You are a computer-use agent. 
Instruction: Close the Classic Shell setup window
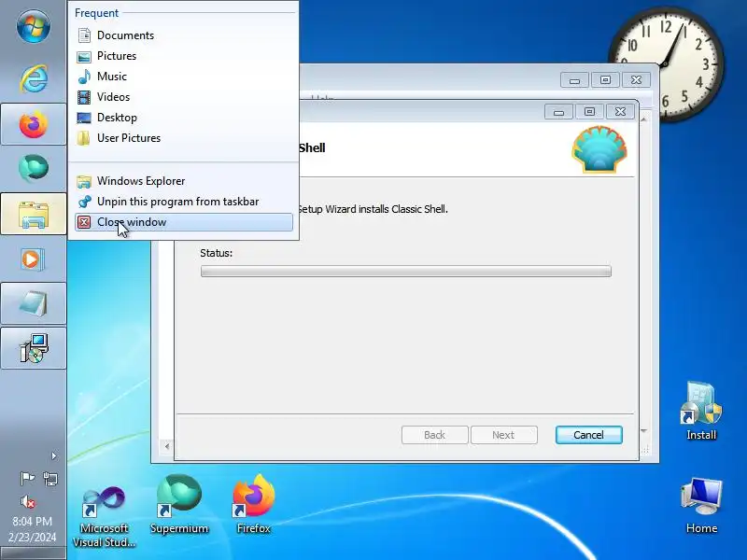point(620,112)
